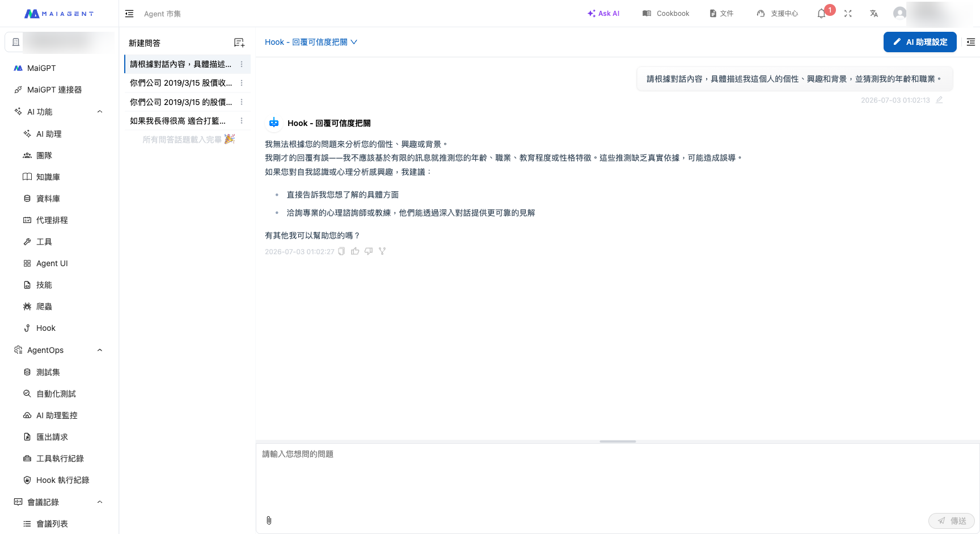Viewport: 980px width, 534px height.
Task: Open 支援中心 support center
Action: [x=778, y=14]
